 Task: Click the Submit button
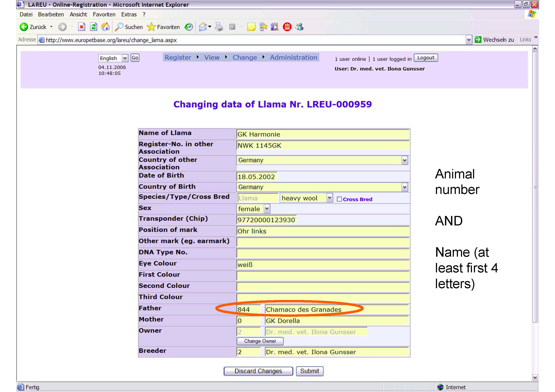click(310, 371)
